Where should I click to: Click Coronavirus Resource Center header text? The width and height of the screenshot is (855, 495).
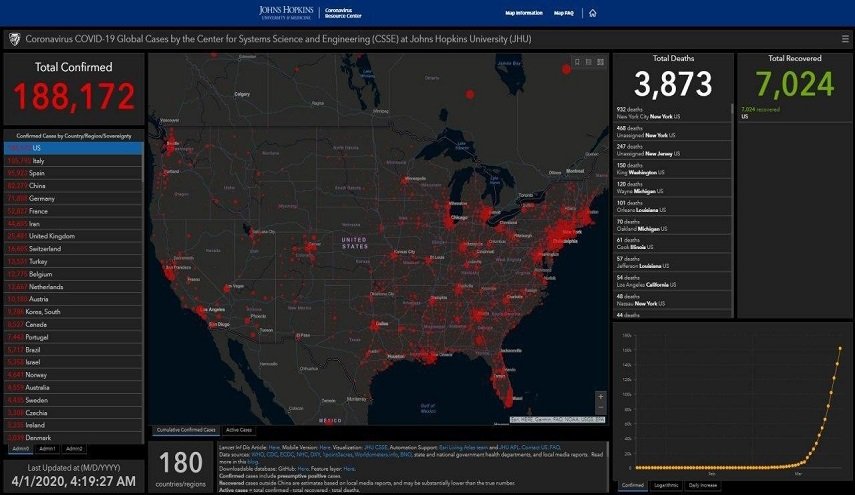coord(343,13)
